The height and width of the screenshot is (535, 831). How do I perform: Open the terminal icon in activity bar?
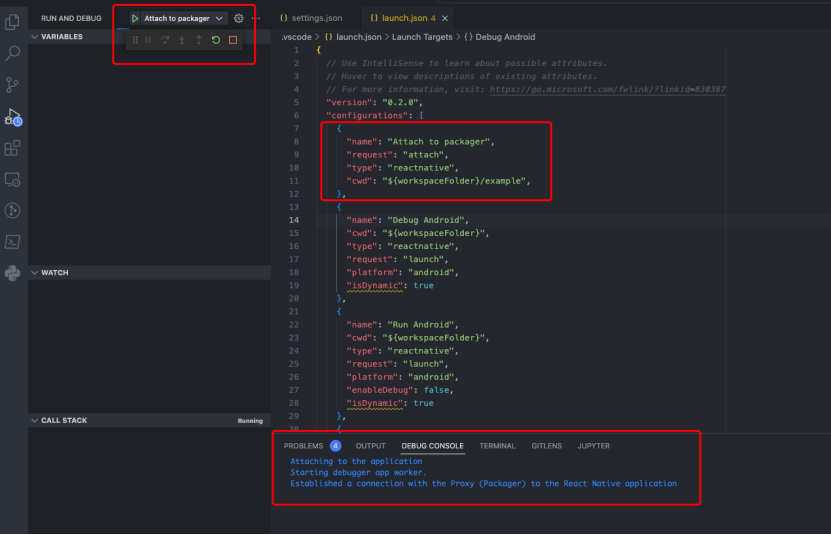click(x=12, y=242)
